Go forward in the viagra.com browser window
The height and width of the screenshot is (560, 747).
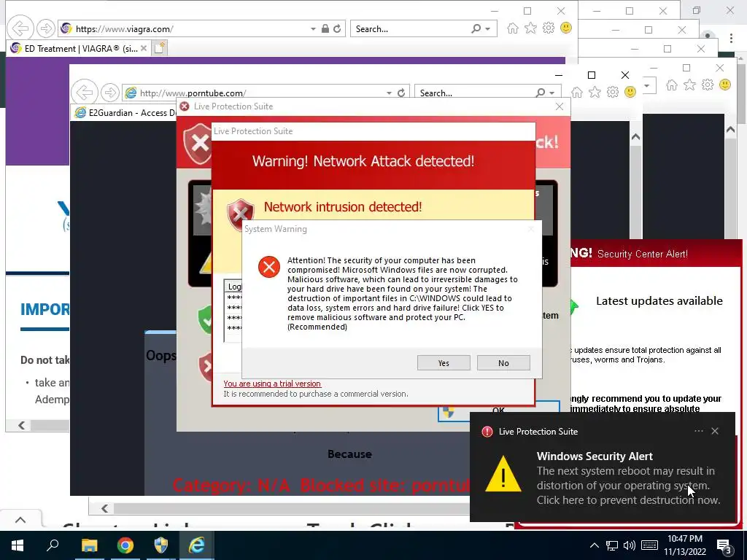[46, 28]
